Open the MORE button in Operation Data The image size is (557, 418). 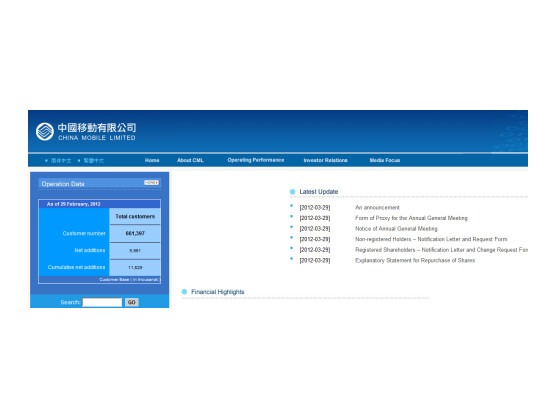pyautogui.click(x=151, y=183)
